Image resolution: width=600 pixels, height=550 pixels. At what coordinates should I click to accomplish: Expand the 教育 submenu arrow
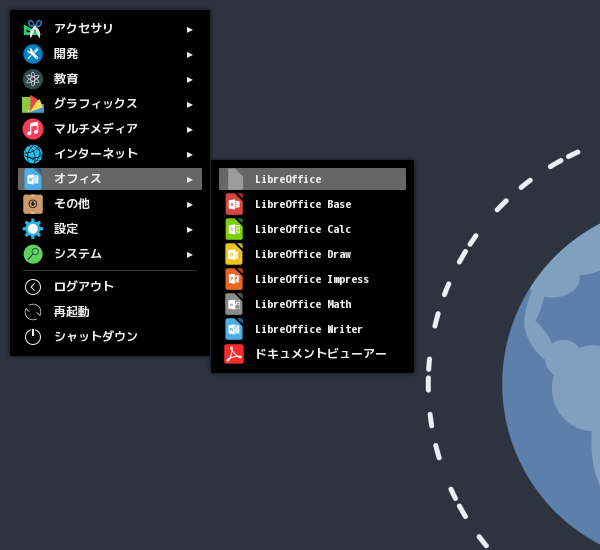pyautogui.click(x=189, y=80)
